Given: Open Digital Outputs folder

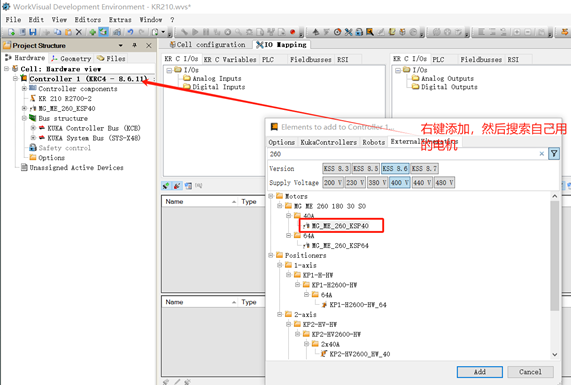Looking at the screenshot, I should pyautogui.click(x=449, y=87).
